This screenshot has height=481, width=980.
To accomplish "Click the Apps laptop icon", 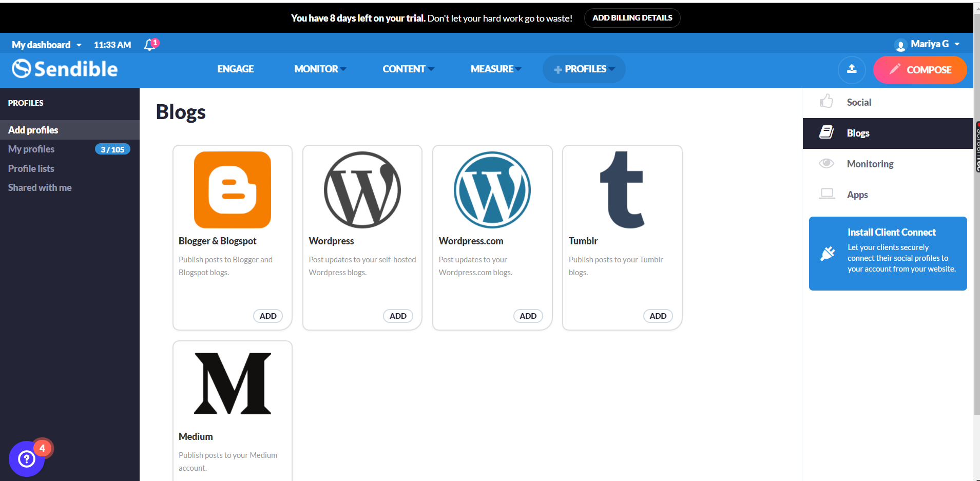I will (827, 194).
